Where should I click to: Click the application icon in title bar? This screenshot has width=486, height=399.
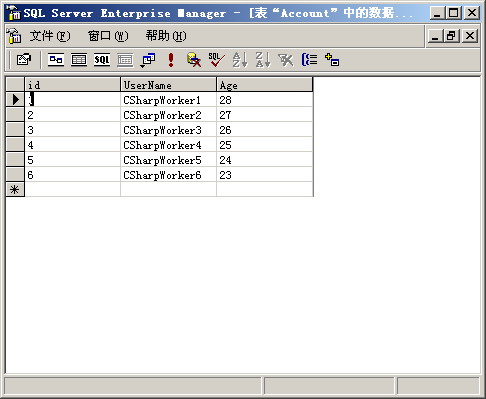14,13
